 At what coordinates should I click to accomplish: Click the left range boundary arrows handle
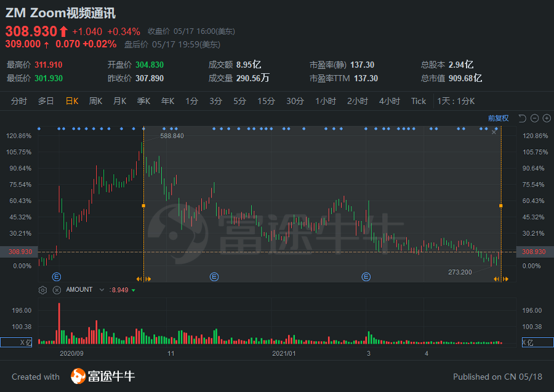pyautogui.click(x=143, y=279)
